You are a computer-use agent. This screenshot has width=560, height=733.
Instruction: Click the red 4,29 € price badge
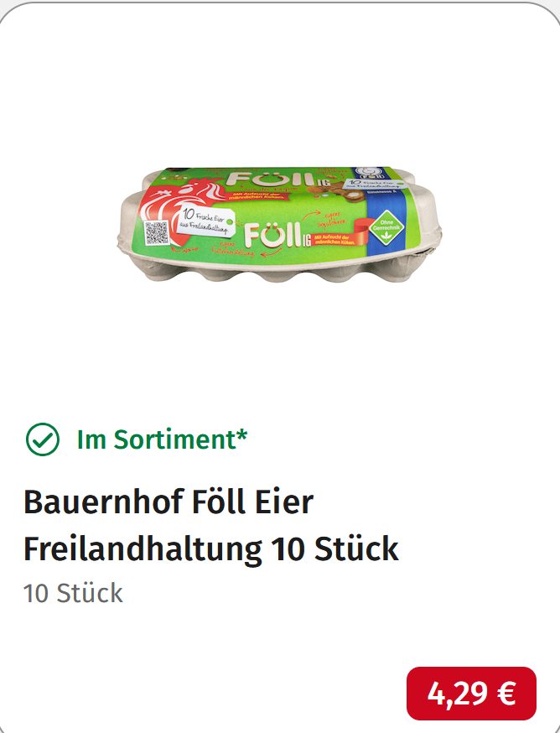click(471, 694)
